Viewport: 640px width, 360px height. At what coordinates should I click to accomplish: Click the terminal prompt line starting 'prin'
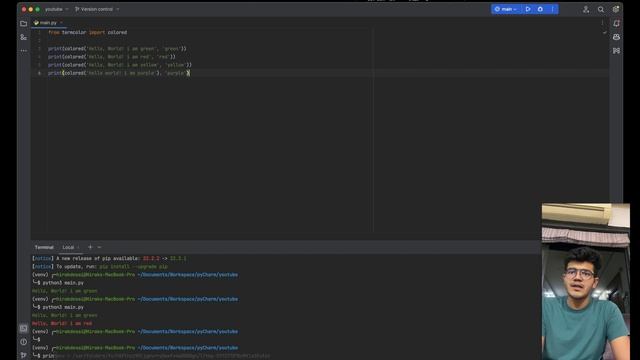pyautogui.click(x=151, y=356)
